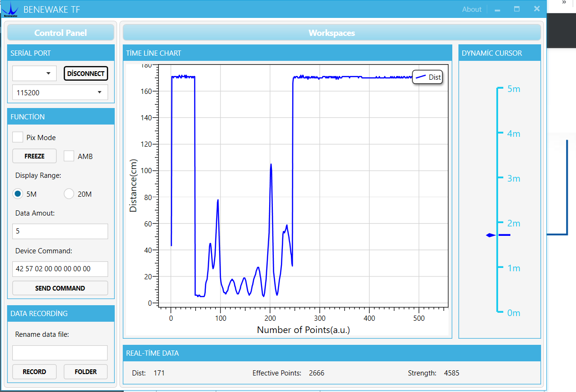Image resolution: width=576 pixels, height=392 pixels.
Task: Click the TİME LİNE CHART header
Action: click(x=288, y=53)
